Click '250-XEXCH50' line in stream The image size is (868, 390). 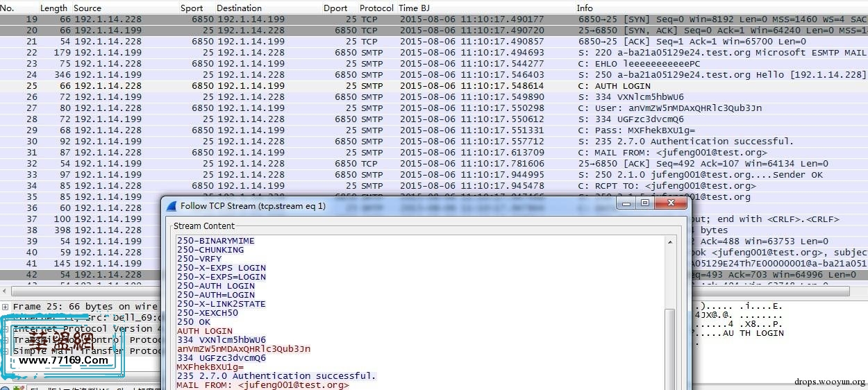(x=208, y=313)
